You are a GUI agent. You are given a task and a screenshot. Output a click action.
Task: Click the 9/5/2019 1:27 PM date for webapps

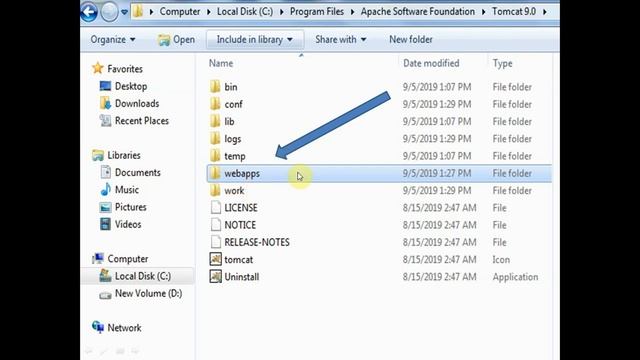[437, 173]
